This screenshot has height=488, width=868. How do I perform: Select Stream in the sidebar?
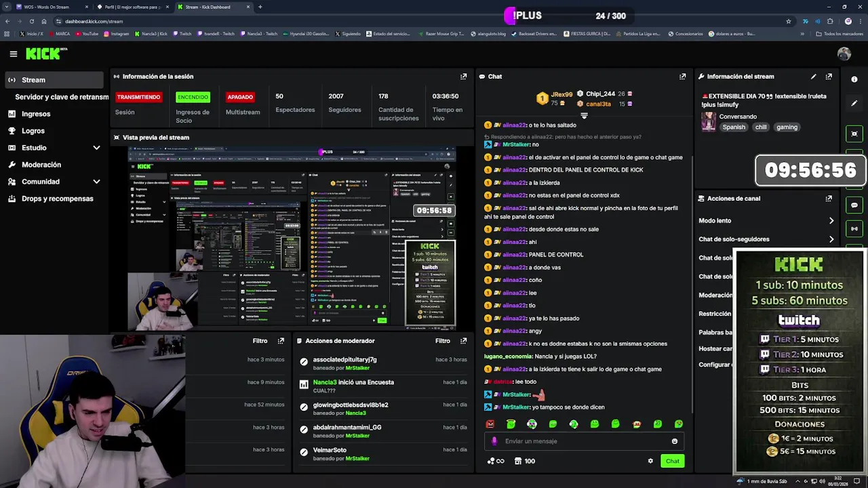coord(54,80)
